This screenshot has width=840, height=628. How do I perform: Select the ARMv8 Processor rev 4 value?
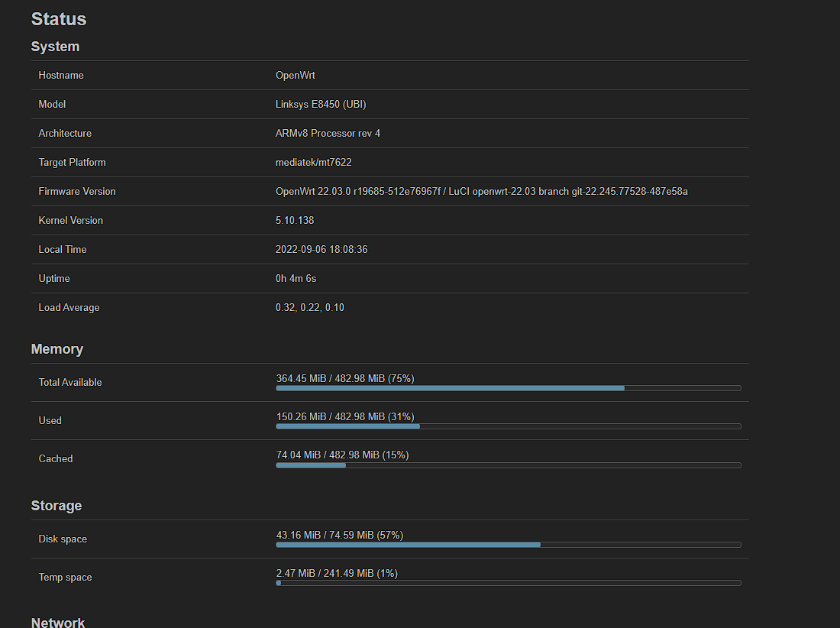point(328,134)
